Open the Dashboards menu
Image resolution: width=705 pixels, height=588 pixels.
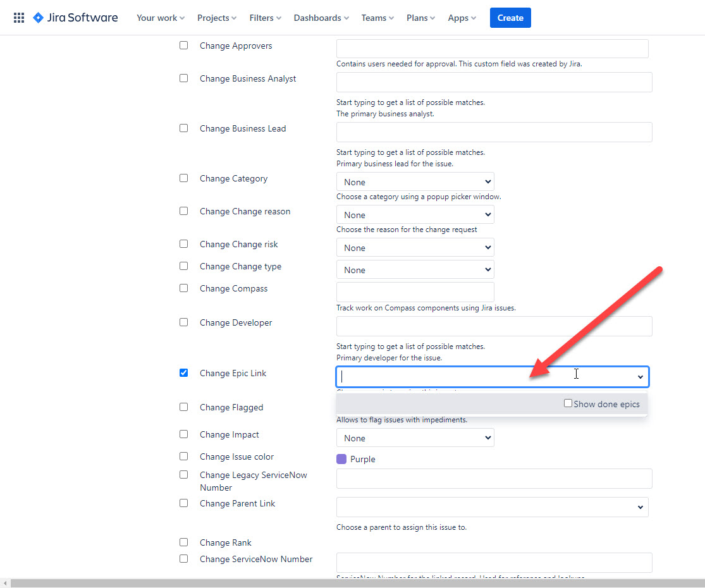pos(321,18)
